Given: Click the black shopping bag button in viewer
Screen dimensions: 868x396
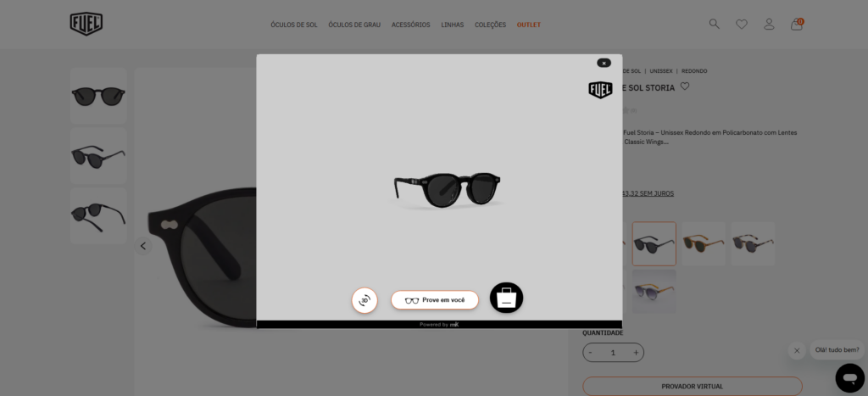Looking at the screenshot, I should [506, 298].
